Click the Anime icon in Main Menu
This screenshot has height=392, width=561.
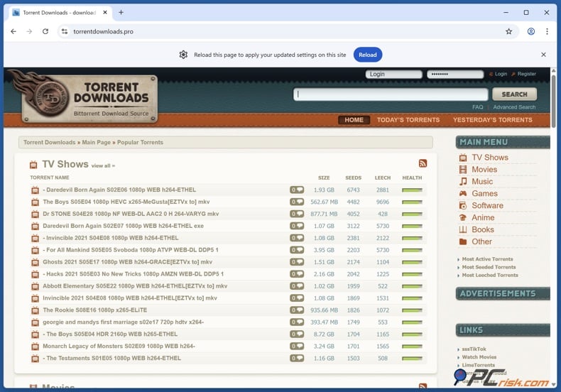(463, 217)
